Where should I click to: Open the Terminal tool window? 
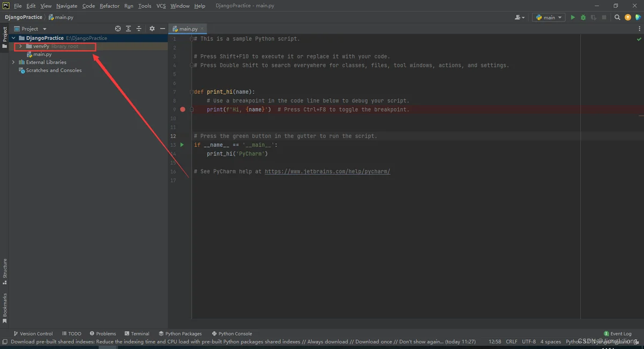pos(137,333)
